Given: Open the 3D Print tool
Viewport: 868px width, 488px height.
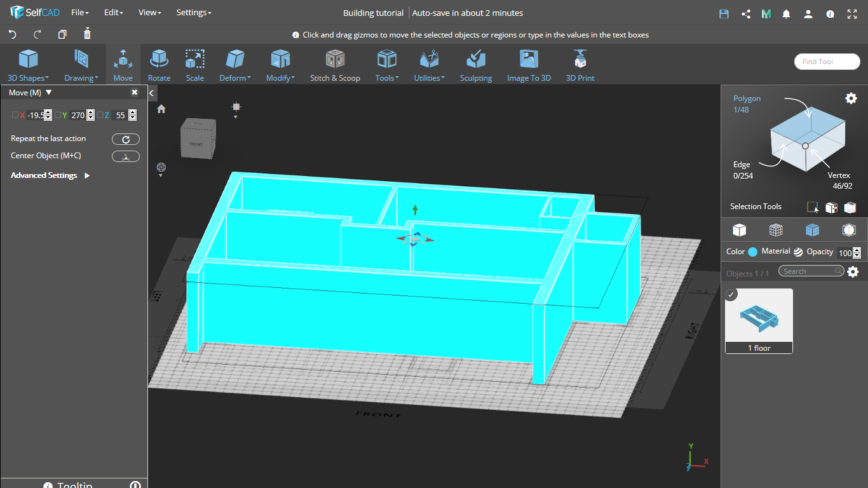Looking at the screenshot, I should [580, 65].
